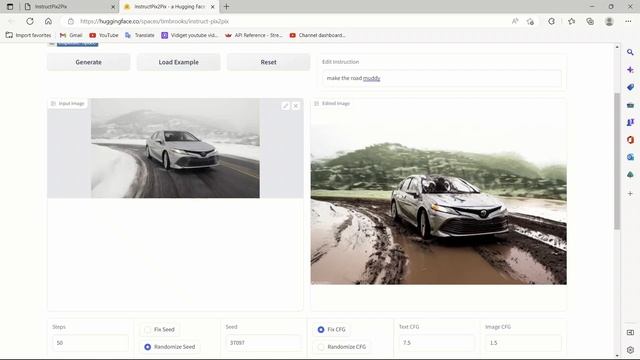Add a sidebar app with plus icon
The image size is (640, 360).
point(630,193)
